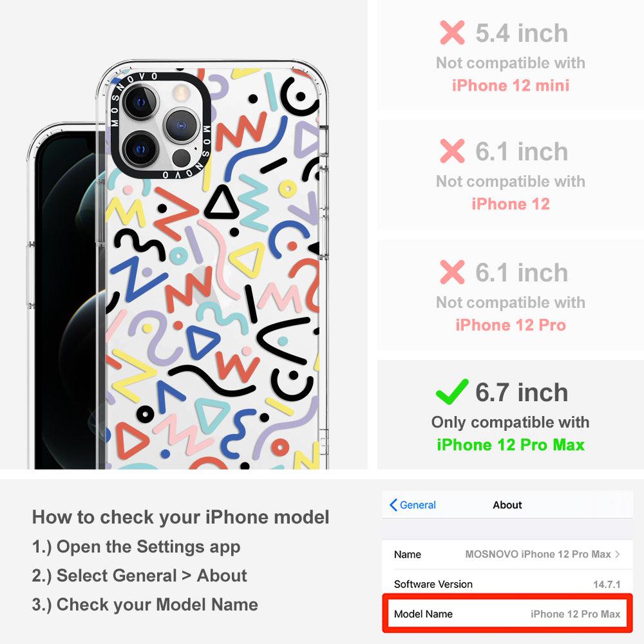Click the iPhone 12 Pro Max green text
Screen dimensions: 644x644
point(511,445)
